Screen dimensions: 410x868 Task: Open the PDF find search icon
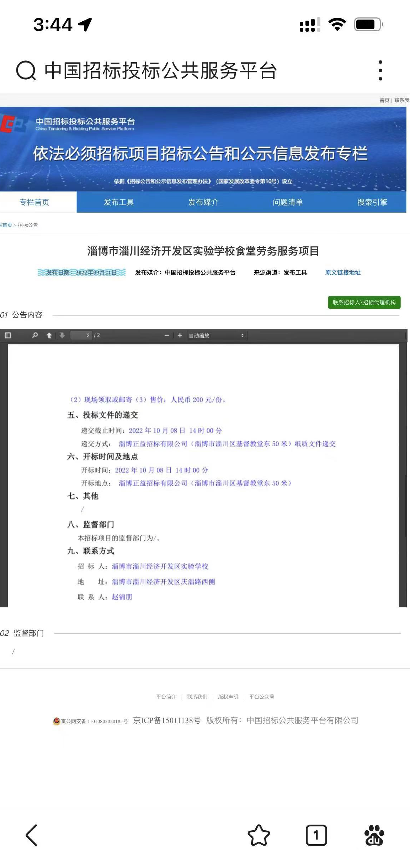35,335
